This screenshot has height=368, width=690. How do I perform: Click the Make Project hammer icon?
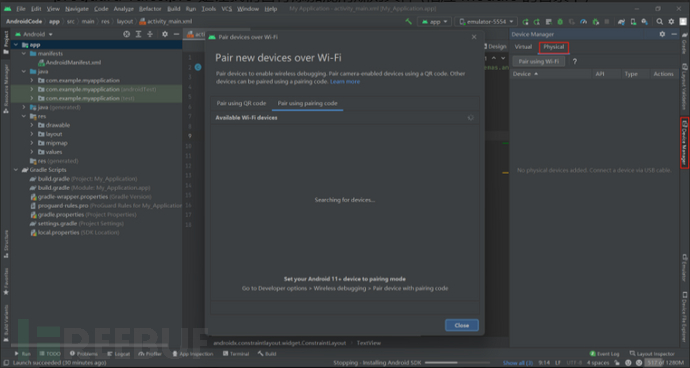coord(408,21)
